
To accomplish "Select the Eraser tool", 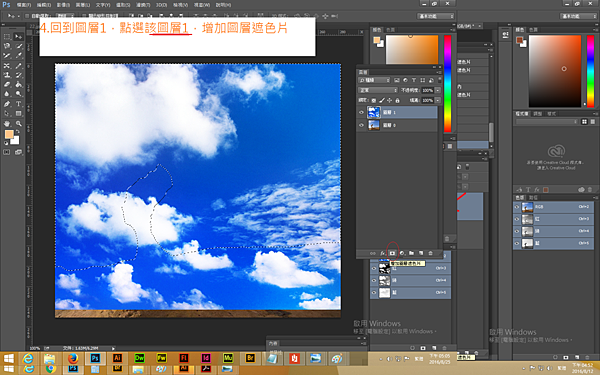I will point(7,85).
